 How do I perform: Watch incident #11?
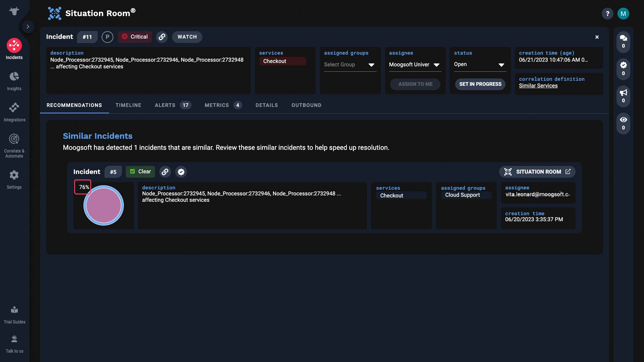point(187,37)
